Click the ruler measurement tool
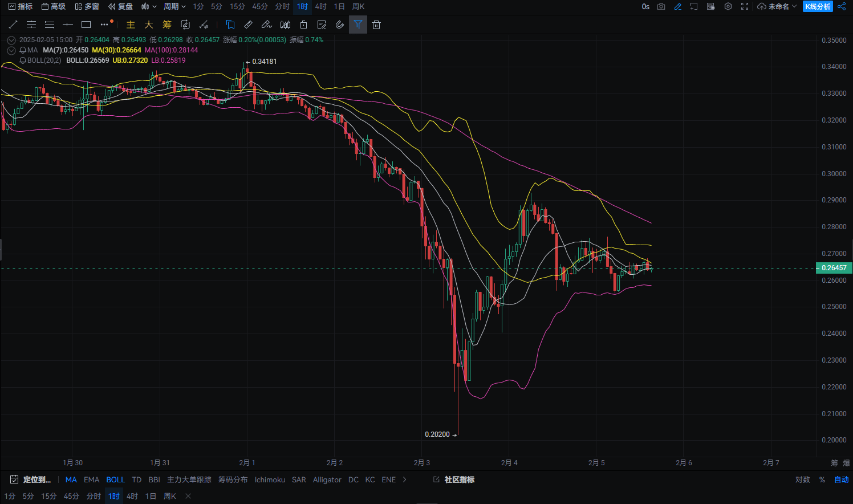 (x=249, y=25)
